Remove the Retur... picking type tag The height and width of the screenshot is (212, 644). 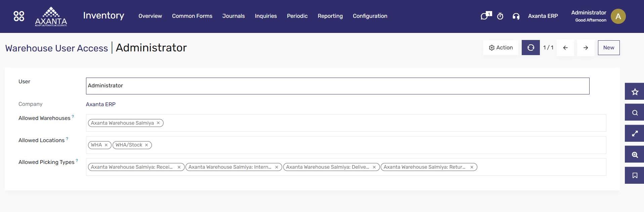point(472,167)
